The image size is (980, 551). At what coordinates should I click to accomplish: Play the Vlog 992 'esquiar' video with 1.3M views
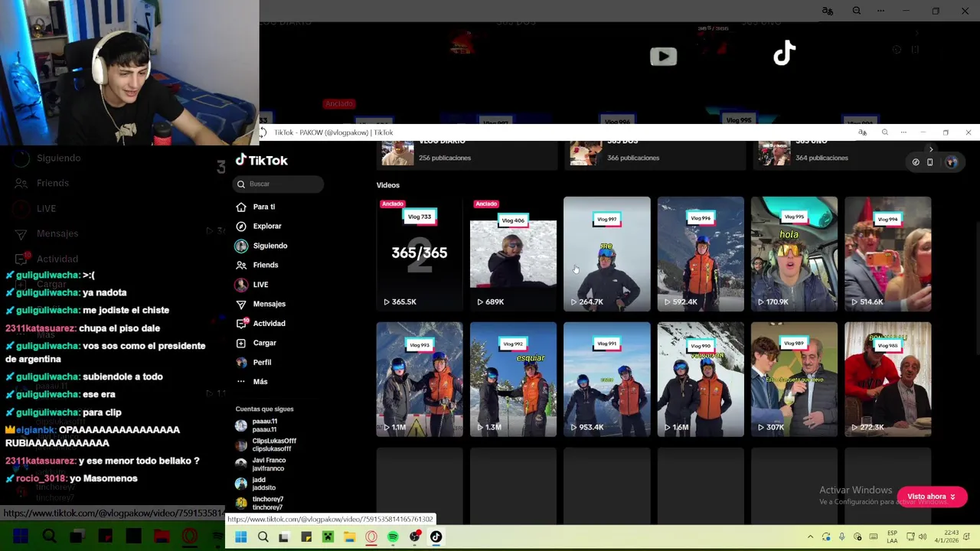[513, 380]
